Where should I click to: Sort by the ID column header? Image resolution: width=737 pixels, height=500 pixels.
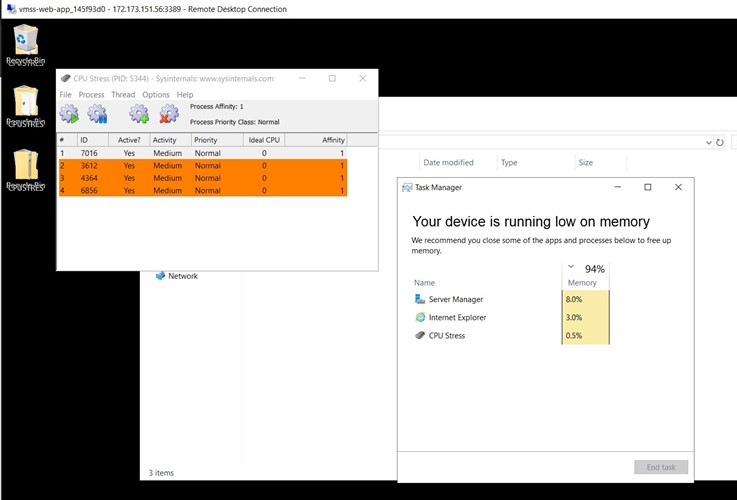pos(93,140)
